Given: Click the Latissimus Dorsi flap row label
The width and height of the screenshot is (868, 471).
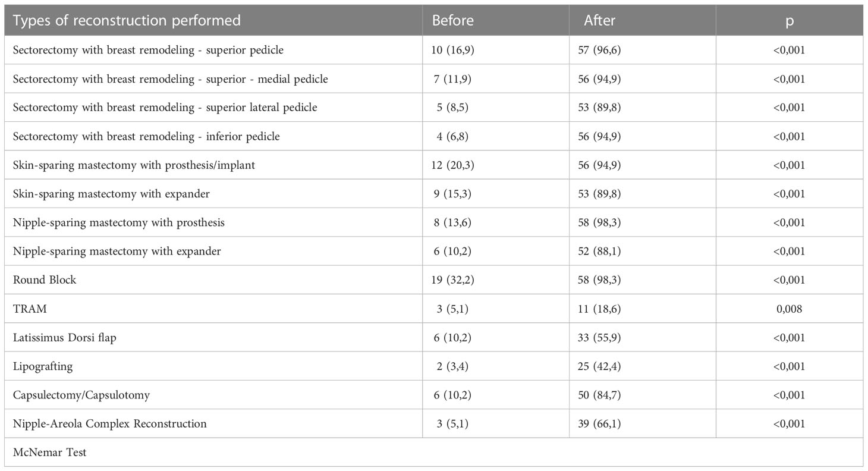Looking at the screenshot, I should (x=64, y=337).
